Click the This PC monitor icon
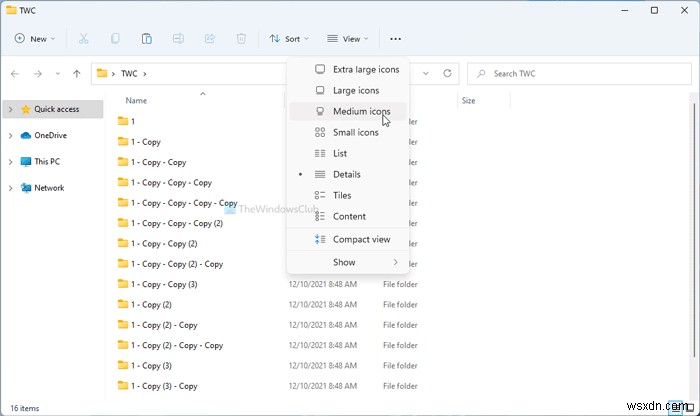The width and height of the screenshot is (700, 416). click(26, 162)
